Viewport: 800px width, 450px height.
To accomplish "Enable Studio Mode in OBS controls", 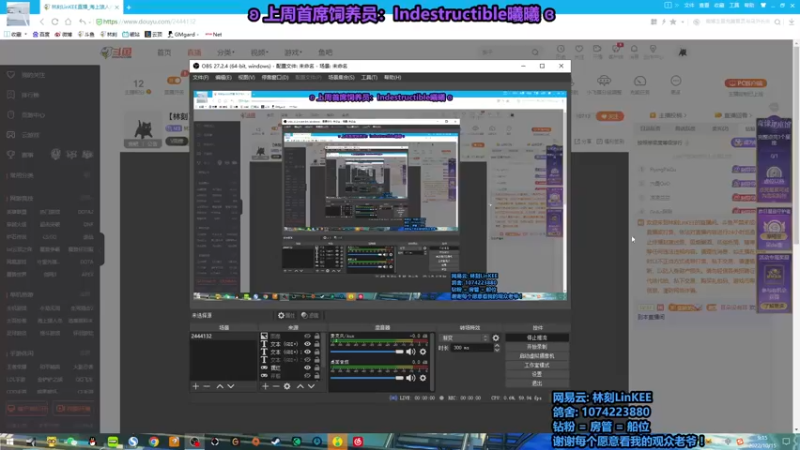I will [537, 365].
